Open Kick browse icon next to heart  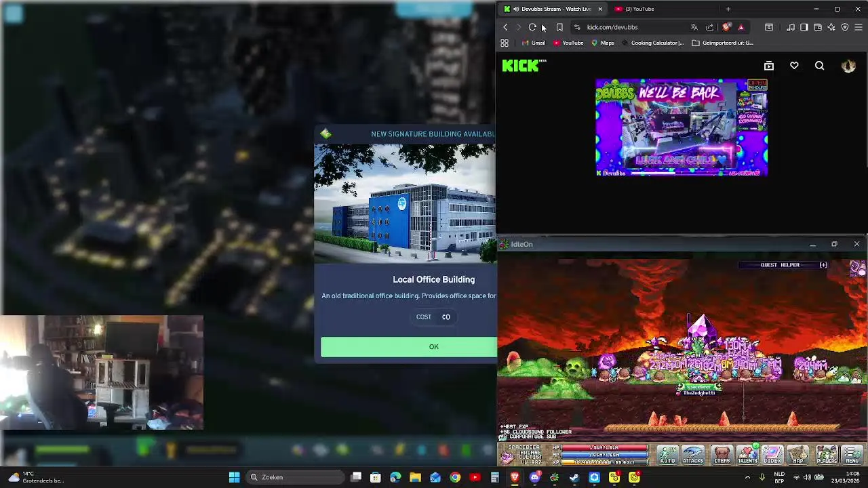[x=769, y=66]
